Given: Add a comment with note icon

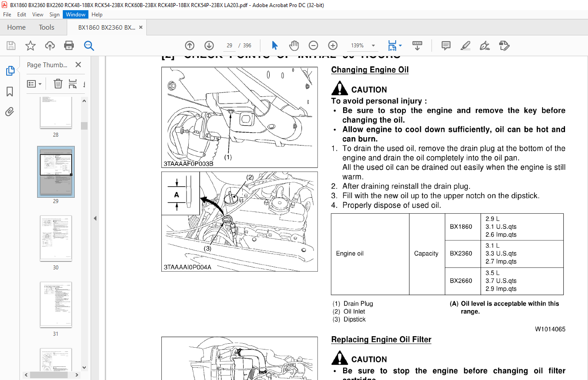Looking at the screenshot, I should [446, 46].
